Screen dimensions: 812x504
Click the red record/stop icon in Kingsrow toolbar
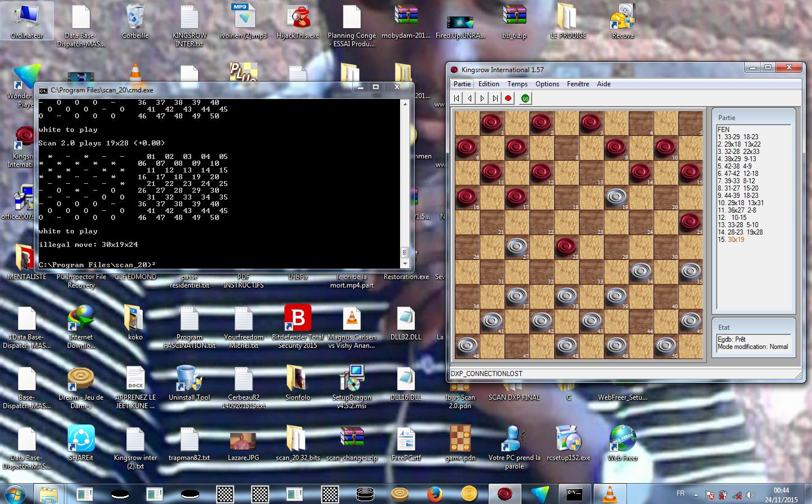pos(507,98)
